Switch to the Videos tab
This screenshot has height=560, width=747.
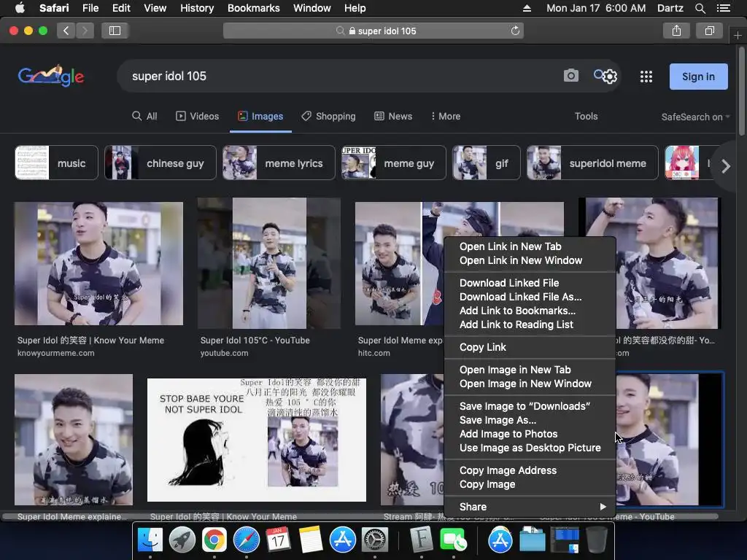coord(197,116)
